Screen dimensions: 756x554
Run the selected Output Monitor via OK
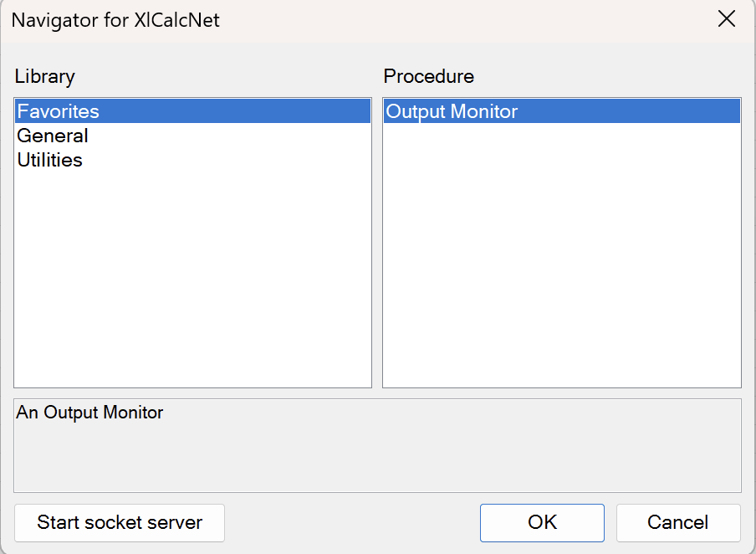(542, 523)
